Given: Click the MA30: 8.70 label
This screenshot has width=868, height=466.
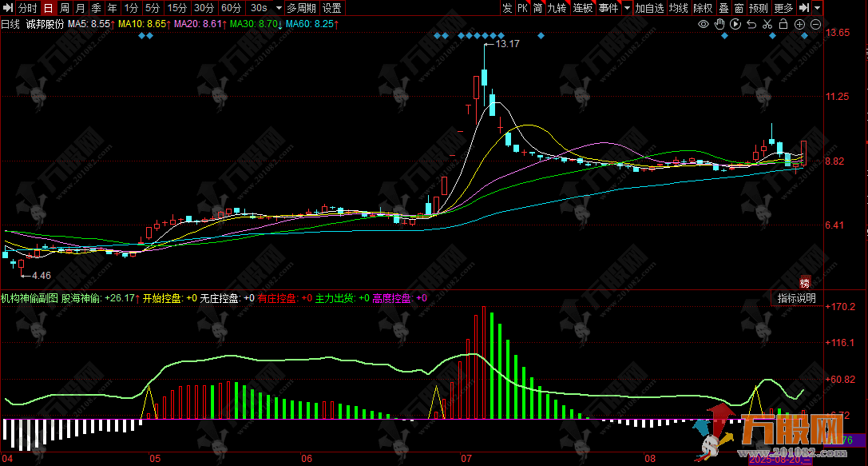Looking at the screenshot, I should pyautogui.click(x=254, y=25).
